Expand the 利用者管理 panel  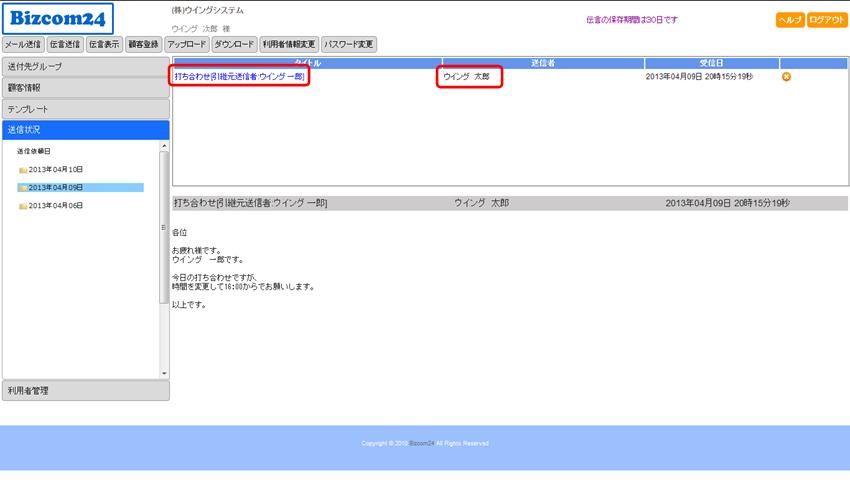coord(85,391)
